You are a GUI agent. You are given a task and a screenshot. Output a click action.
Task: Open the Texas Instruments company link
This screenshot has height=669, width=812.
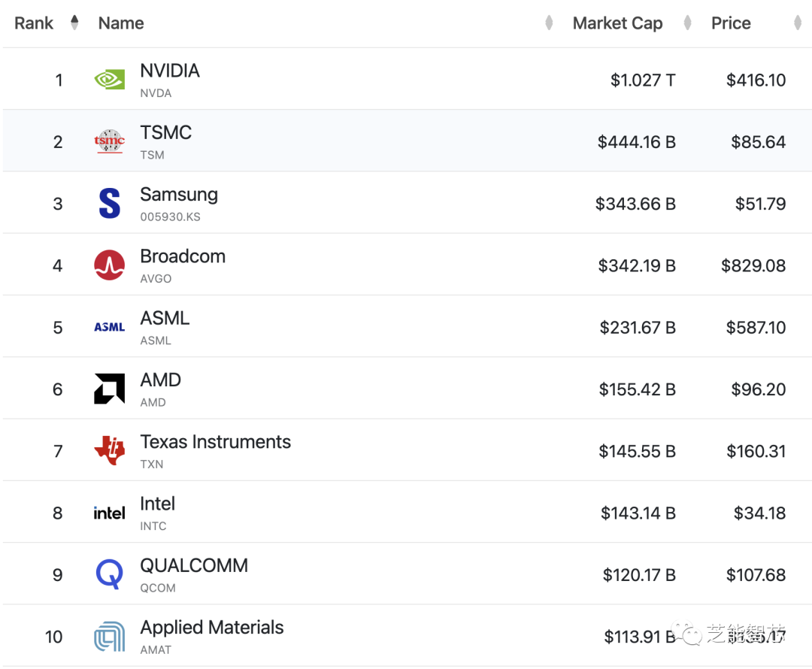pos(215,442)
